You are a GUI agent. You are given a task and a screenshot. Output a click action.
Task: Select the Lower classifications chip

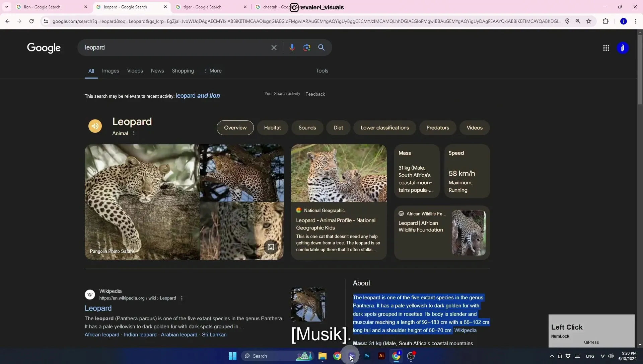(x=384, y=128)
